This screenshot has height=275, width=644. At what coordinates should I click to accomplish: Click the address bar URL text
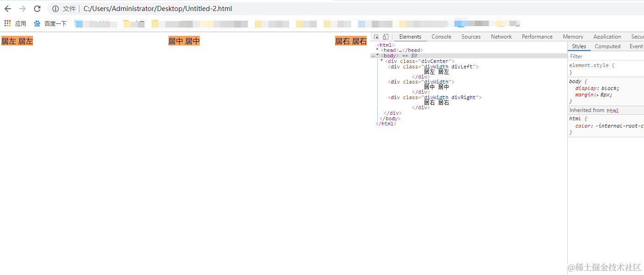[158, 9]
